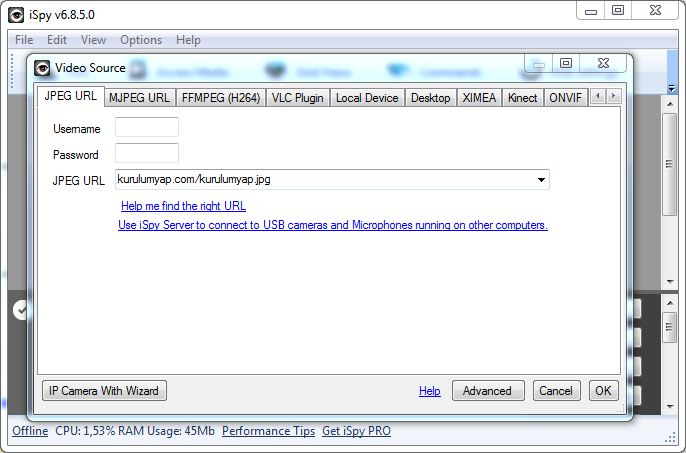Viewport: 686px width, 453px height.
Task: Click the iSpy eye icon in title bar
Action: (16, 15)
